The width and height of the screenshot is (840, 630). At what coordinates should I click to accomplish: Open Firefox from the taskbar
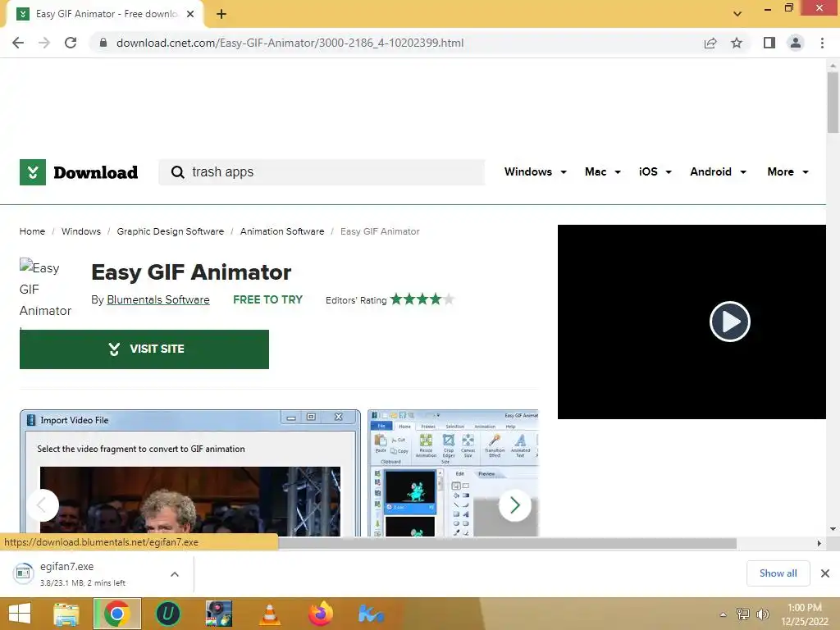[x=321, y=614]
